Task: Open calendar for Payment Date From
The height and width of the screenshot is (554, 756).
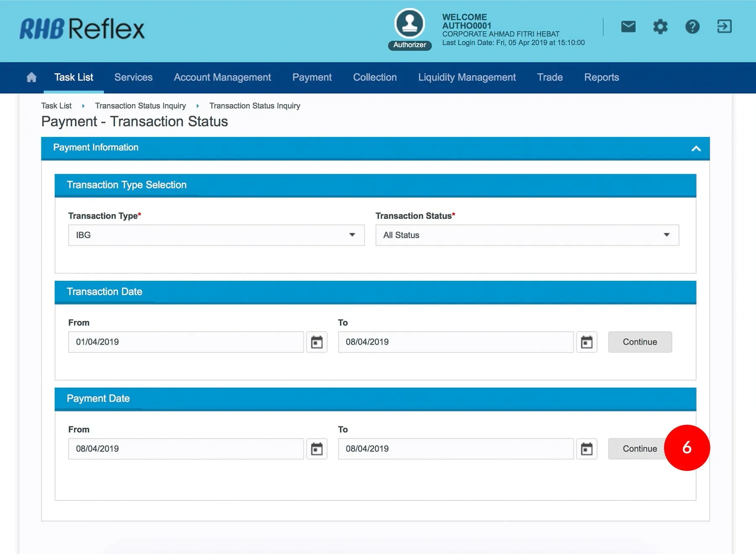Action: (x=317, y=449)
